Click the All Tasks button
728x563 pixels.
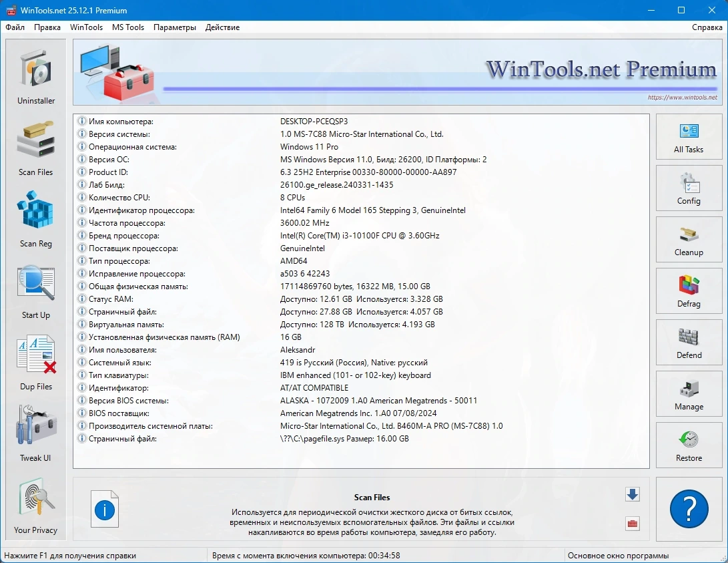tap(689, 136)
